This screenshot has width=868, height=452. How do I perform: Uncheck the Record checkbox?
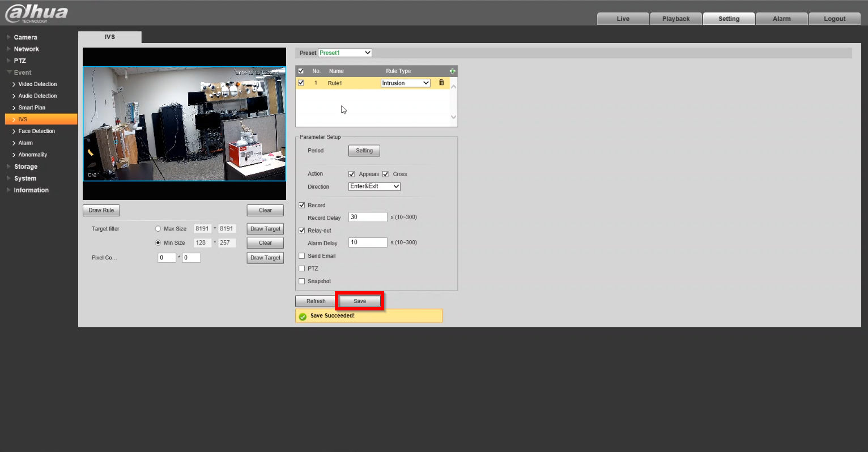click(x=302, y=205)
